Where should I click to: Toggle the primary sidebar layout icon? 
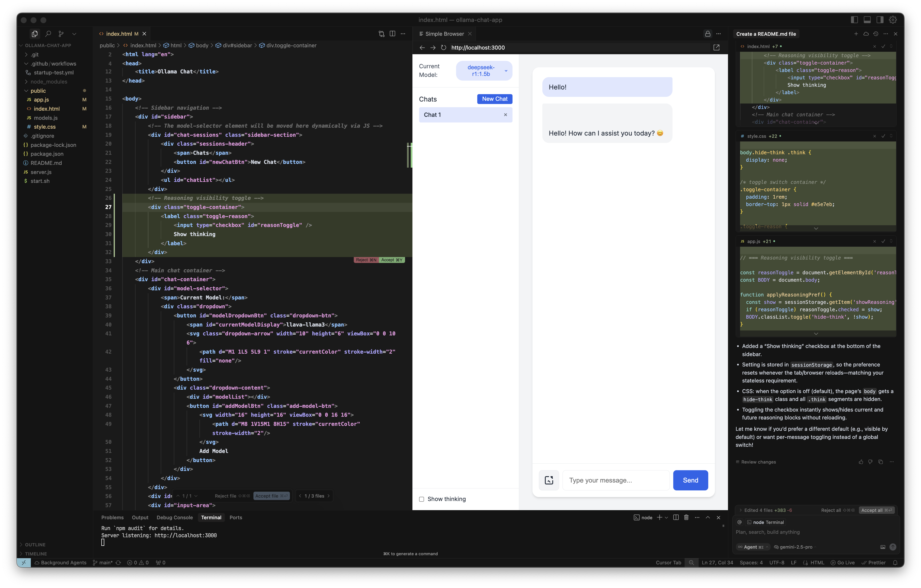pos(854,19)
